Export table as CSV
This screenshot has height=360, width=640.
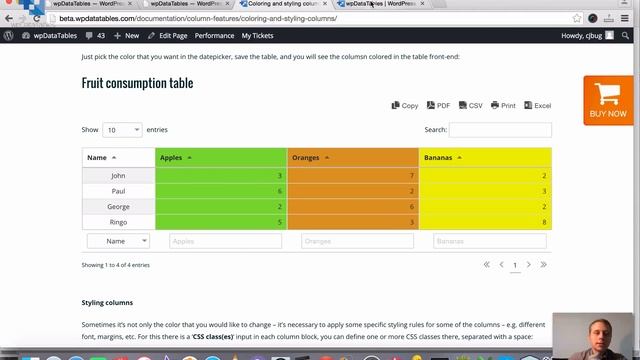pyautogui.click(x=470, y=105)
